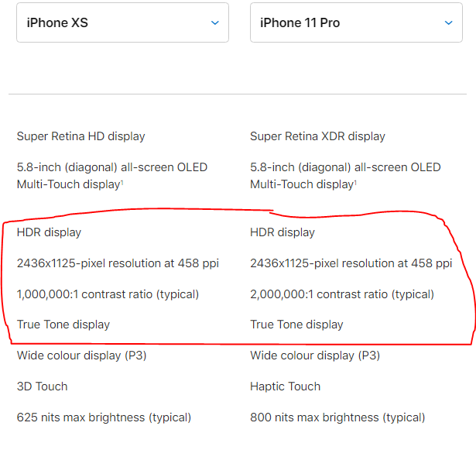Click the 3D Touch feature text

(43, 386)
